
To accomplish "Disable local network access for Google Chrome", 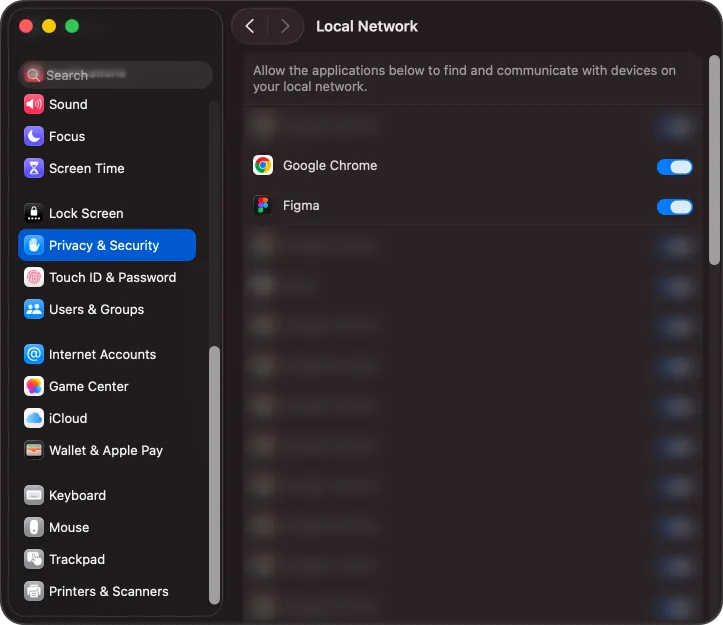I will [x=675, y=167].
